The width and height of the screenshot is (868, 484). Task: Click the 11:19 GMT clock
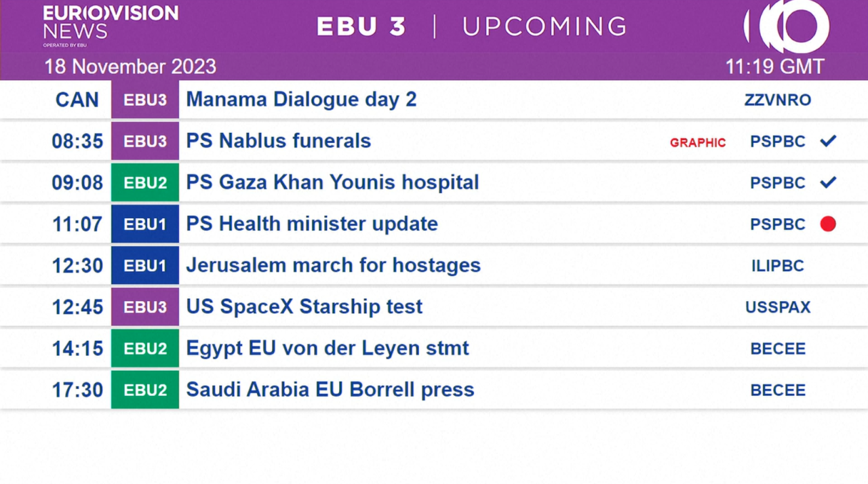[774, 66]
